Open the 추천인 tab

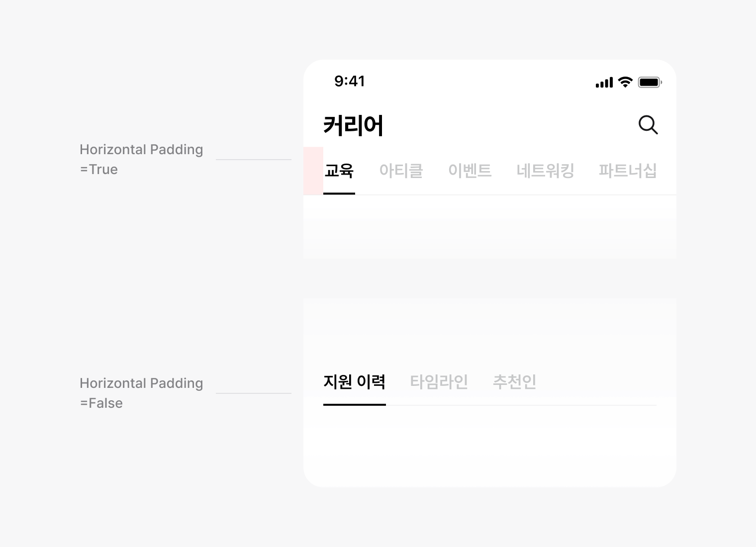(514, 381)
